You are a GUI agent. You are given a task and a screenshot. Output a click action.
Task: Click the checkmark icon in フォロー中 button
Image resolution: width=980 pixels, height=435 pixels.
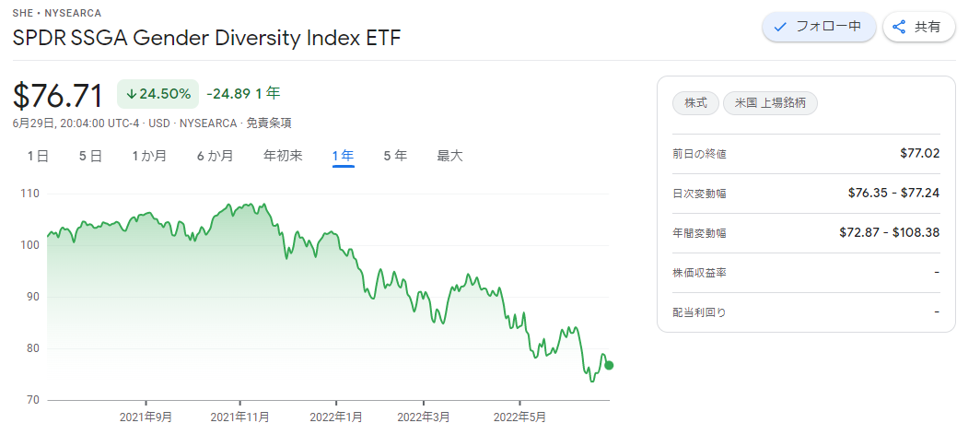(779, 28)
